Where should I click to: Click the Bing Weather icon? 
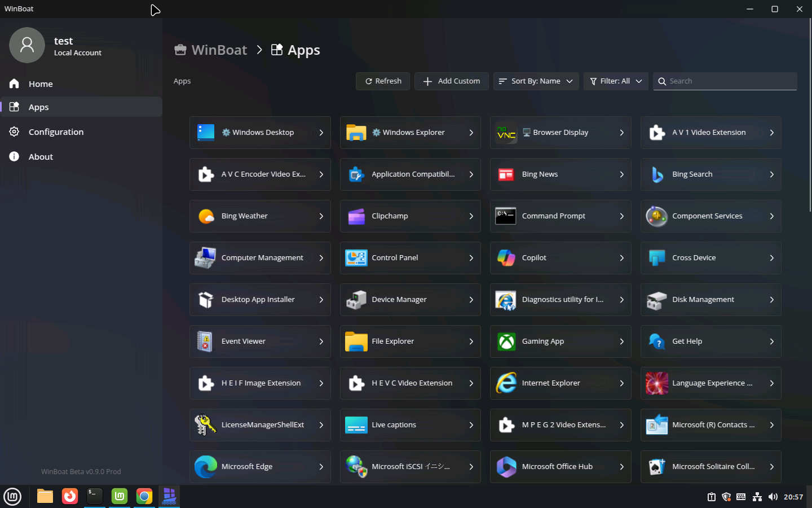pyautogui.click(x=206, y=216)
